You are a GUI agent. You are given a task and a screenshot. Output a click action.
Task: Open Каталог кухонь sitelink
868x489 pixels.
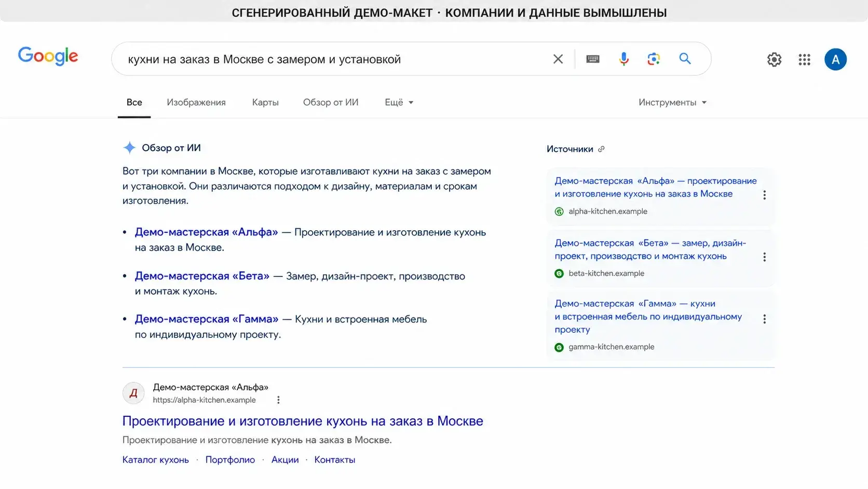click(x=156, y=460)
